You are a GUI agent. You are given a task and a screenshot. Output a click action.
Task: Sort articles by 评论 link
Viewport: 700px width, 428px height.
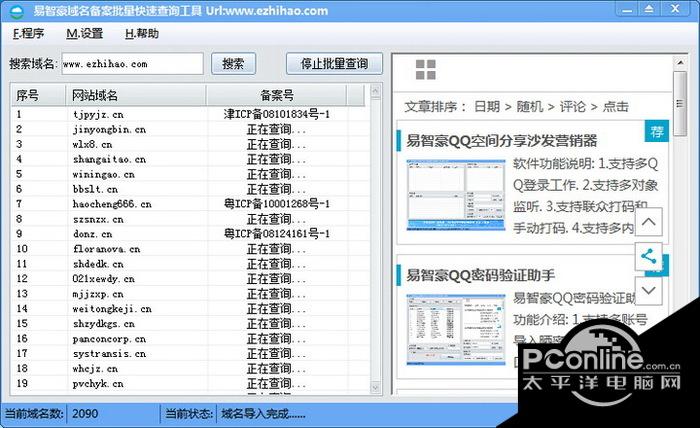(572, 106)
